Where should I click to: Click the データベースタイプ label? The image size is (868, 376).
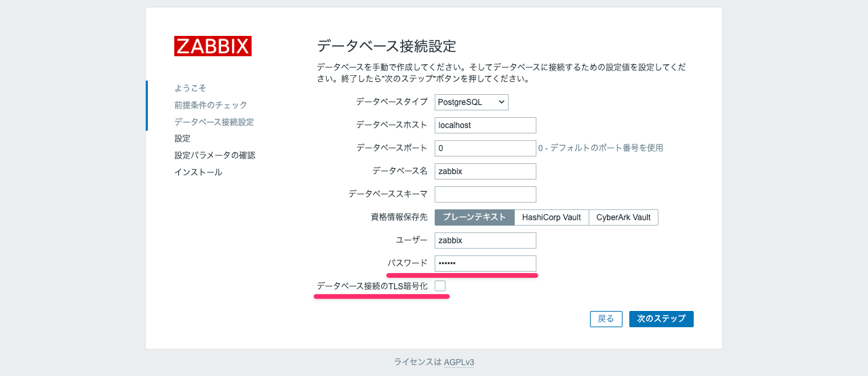tap(392, 102)
